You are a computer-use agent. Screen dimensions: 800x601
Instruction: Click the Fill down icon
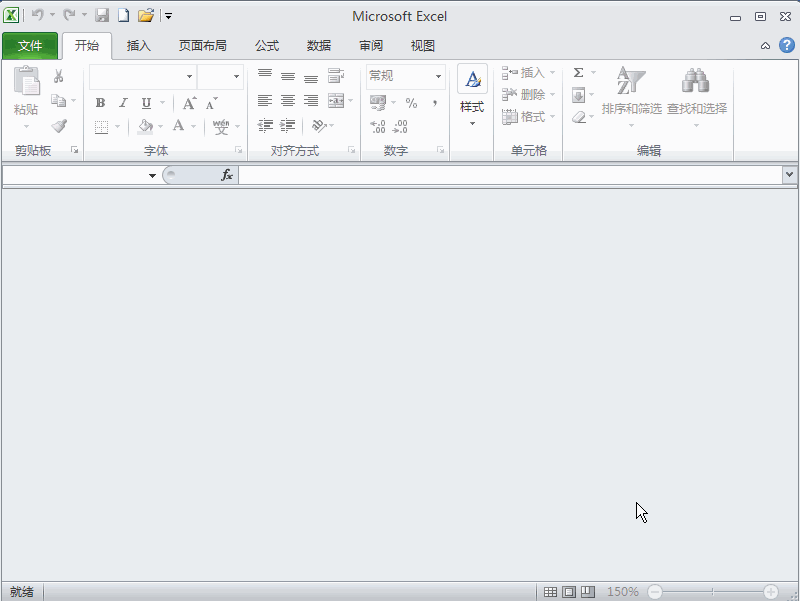(579, 95)
